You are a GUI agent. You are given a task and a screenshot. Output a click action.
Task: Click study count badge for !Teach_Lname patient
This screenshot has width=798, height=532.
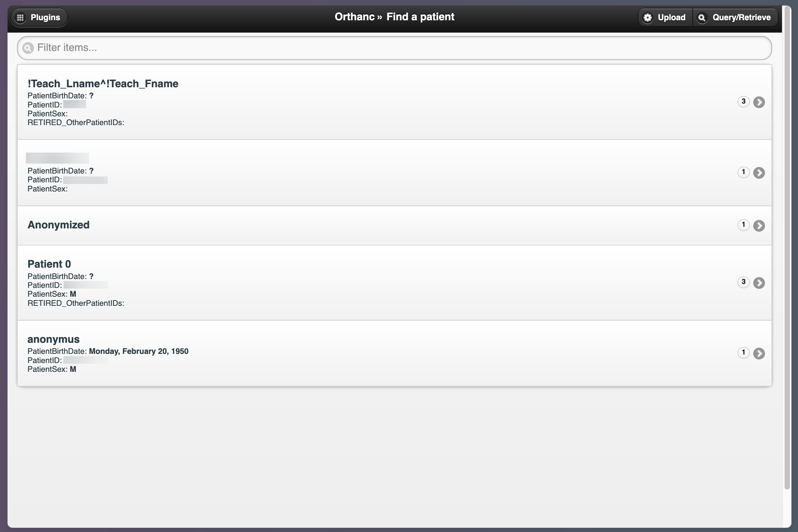743,101
